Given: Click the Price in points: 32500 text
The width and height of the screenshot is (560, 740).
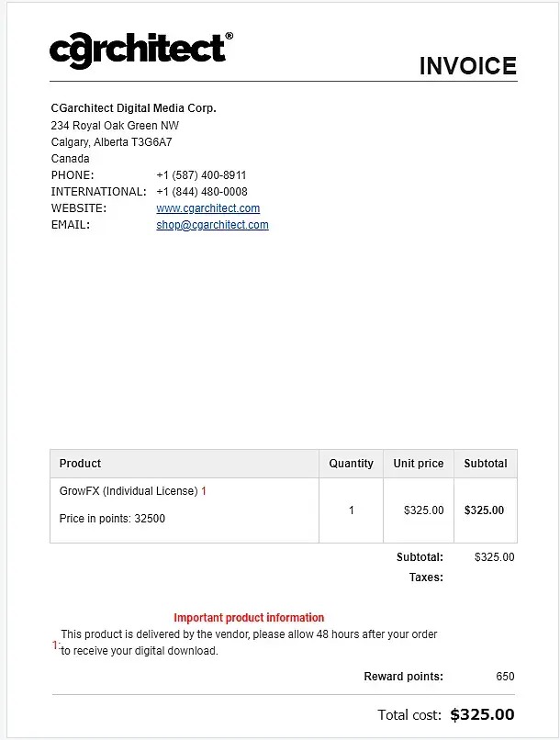Looking at the screenshot, I should click(x=112, y=519).
